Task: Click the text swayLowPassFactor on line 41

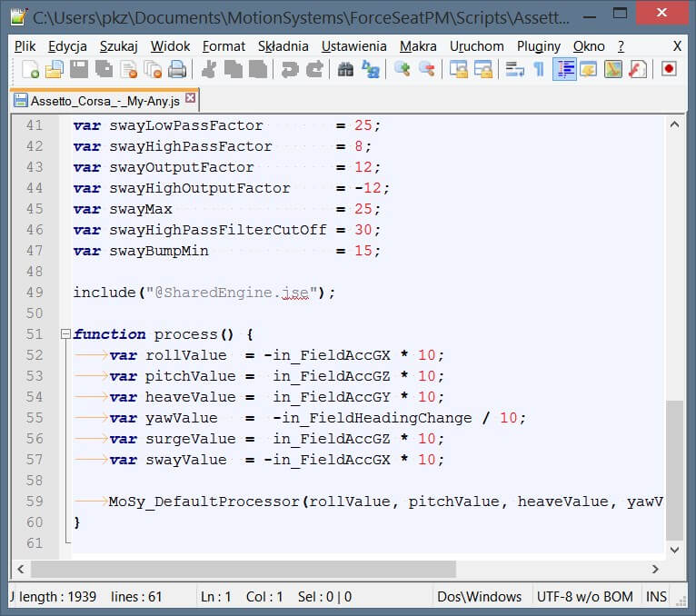Action: pyautogui.click(x=186, y=125)
